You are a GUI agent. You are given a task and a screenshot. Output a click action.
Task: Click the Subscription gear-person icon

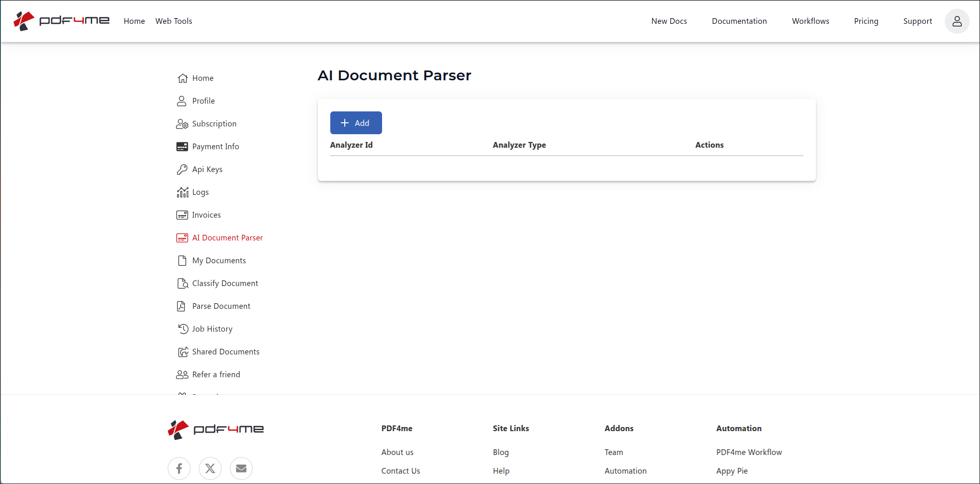click(x=182, y=124)
